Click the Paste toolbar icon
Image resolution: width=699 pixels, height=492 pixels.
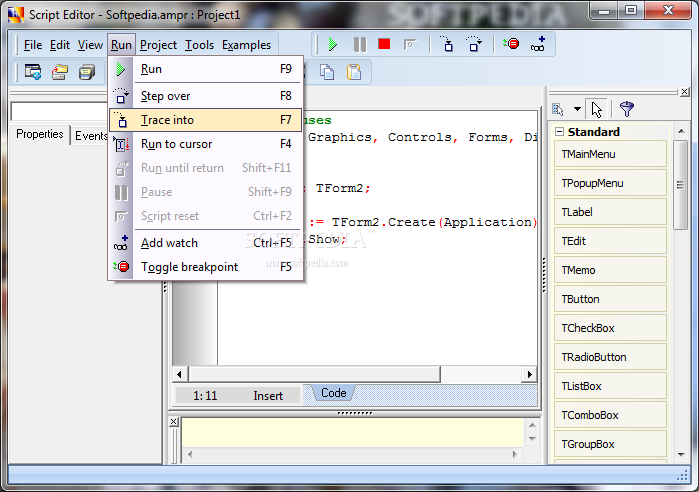(x=354, y=72)
